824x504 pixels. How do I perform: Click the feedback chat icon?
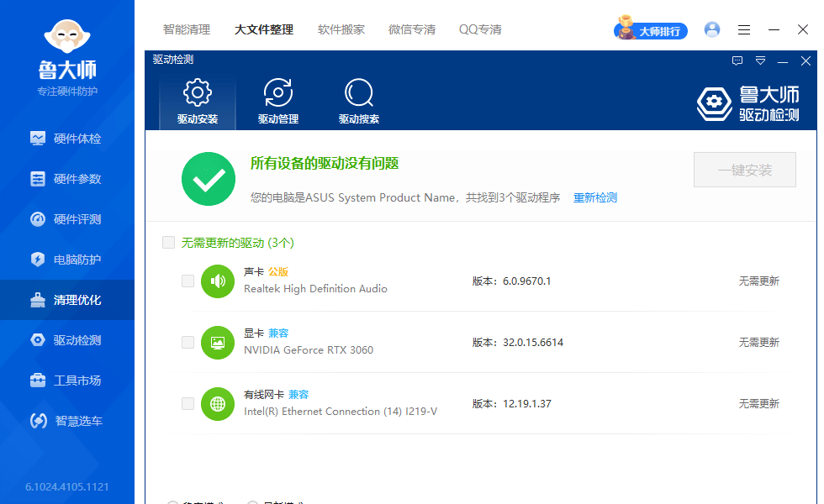(737, 60)
